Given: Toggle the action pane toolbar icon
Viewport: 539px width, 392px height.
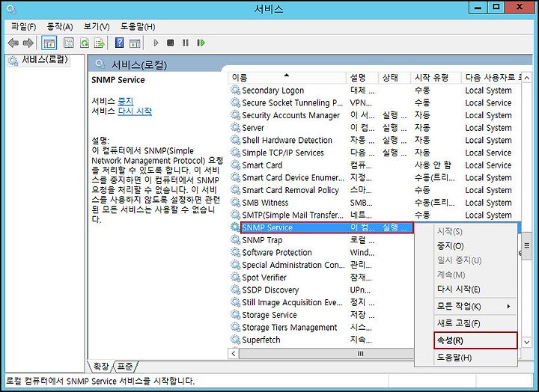Looking at the screenshot, I should pos(135,43).
